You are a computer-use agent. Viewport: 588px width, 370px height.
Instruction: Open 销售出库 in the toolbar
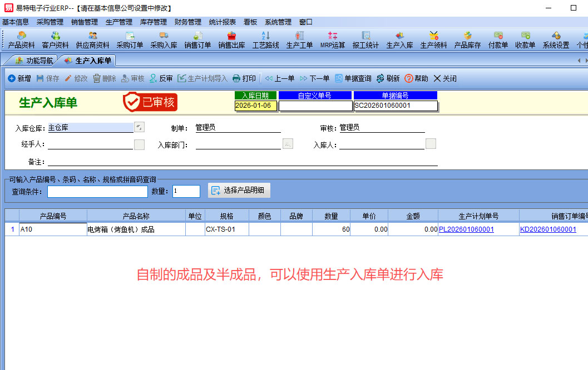[231, 40]
